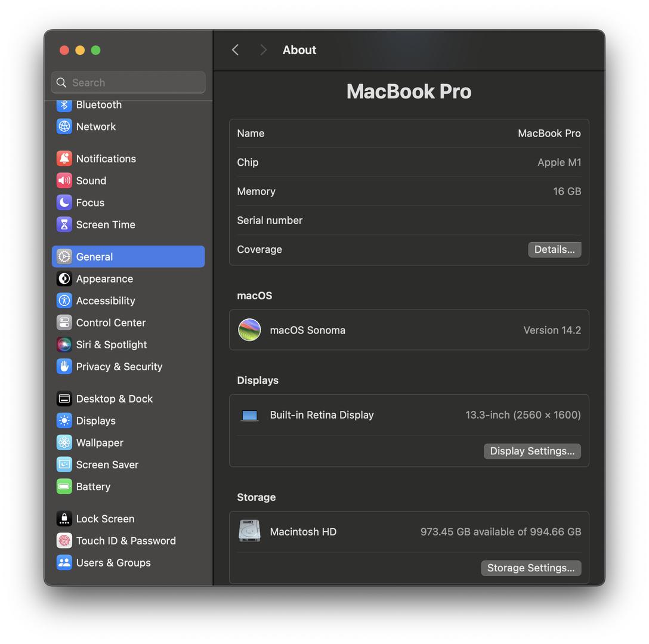Open Users & Groups people icon
Screen dimensions: 649x644
point(64,563)
